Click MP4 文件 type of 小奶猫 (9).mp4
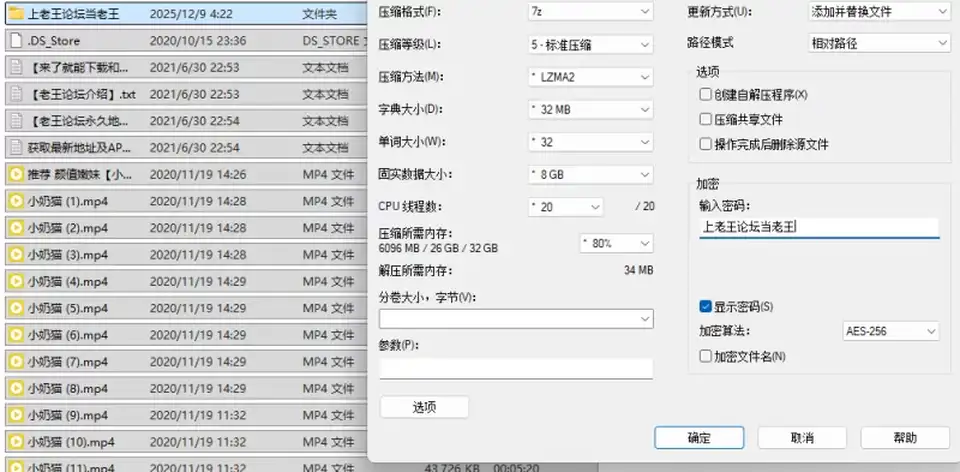 click(x=328, y=415)
